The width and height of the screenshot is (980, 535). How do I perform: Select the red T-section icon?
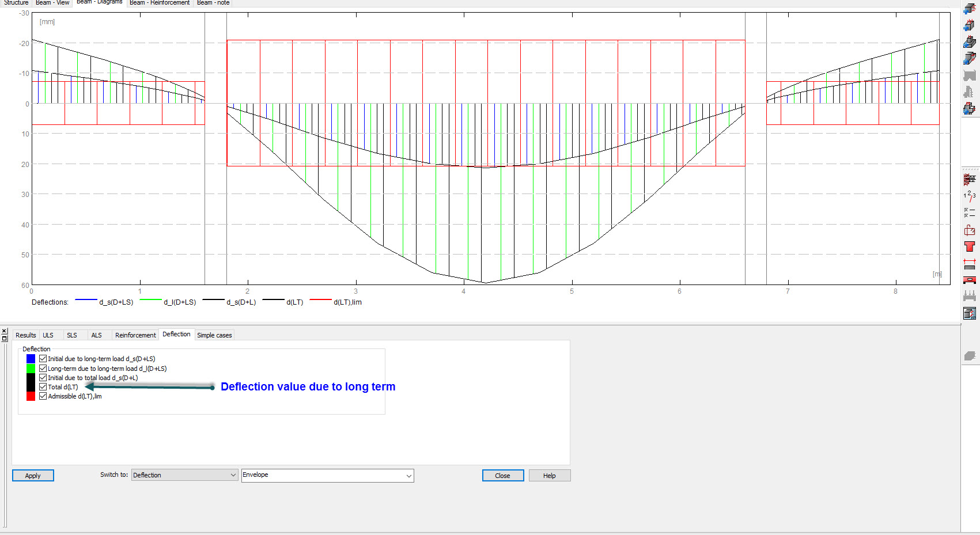970,246
